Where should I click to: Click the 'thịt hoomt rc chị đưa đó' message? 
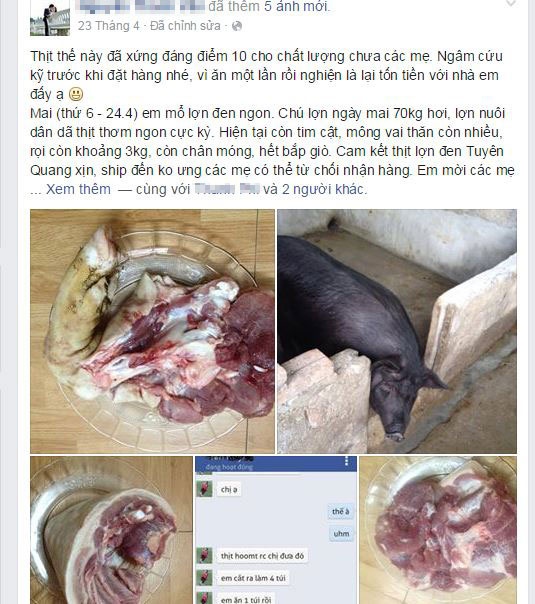coord(262,556)
